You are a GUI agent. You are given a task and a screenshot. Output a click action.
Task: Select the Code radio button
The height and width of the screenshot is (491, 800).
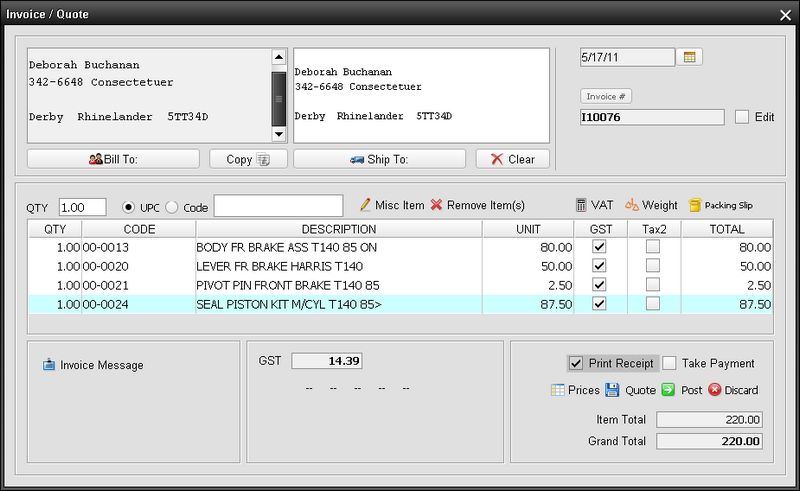172,207
